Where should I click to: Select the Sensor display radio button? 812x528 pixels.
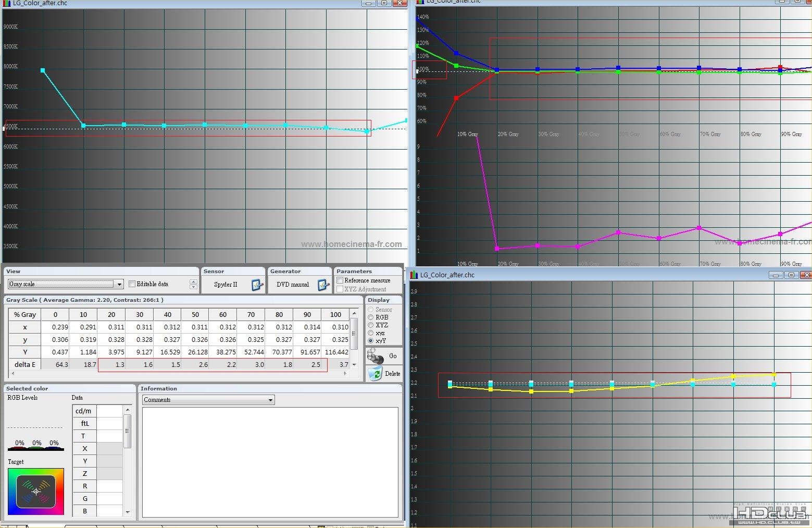(x=371, y=310)
